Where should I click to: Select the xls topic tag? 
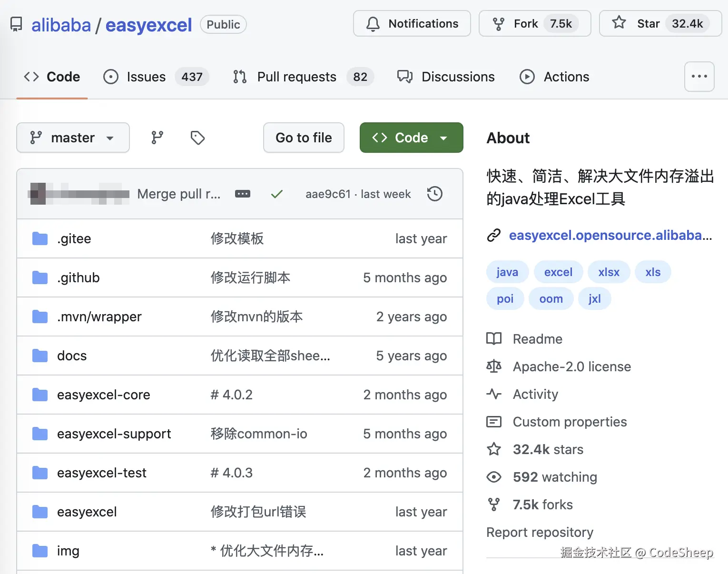653,272
